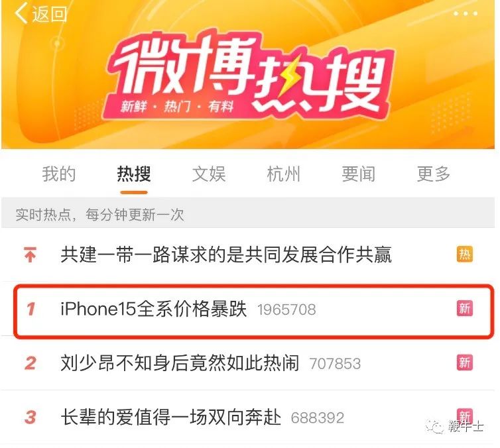Tap the rank 1 number icon
Screen dimensions: 500x448
coord(31,309)
